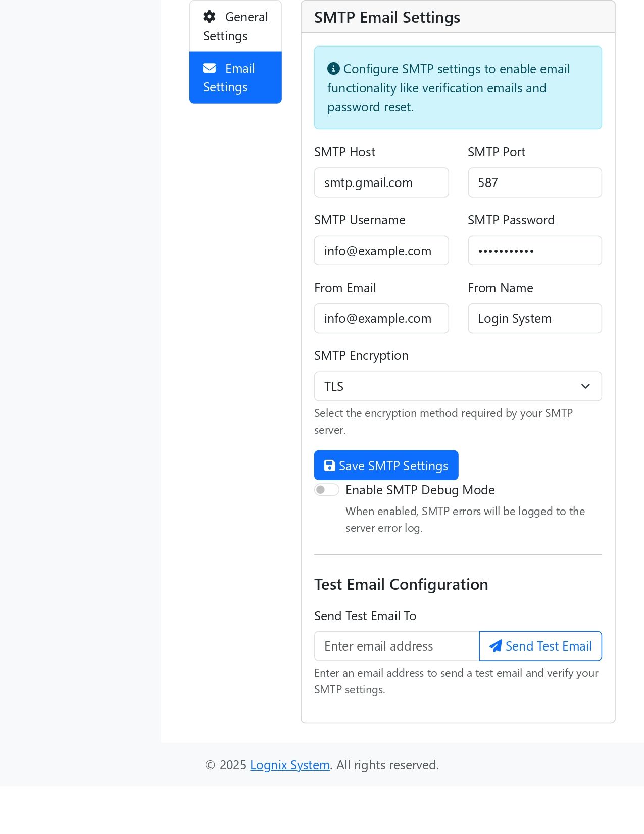Viewport: 644px width, 834px height.
Task: Switch to the Email Settings tab
Action: [x=235, y=77]
